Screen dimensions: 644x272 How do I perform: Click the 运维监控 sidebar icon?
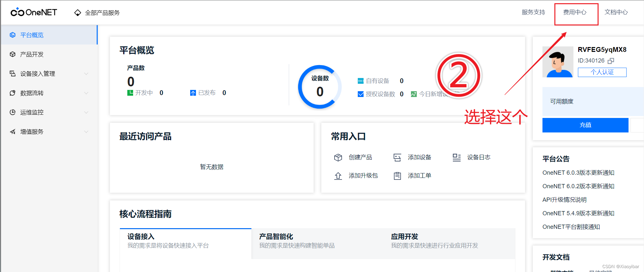tap(13, 112)
